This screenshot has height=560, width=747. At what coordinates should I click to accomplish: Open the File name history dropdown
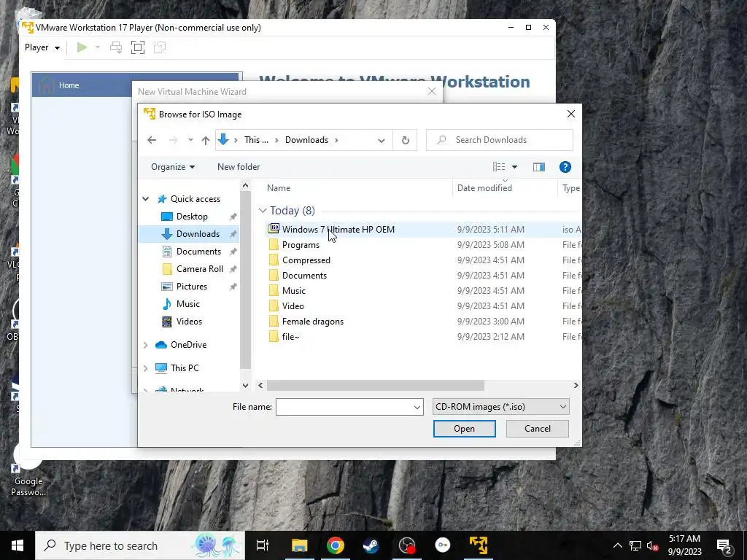417,407
